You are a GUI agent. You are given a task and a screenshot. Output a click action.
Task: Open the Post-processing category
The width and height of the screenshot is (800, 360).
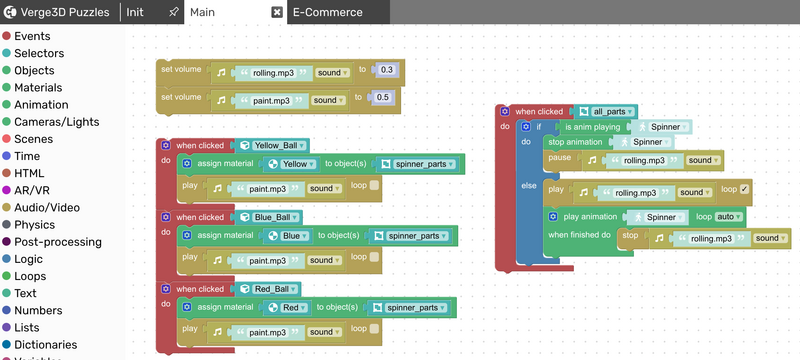(x=58, y=242)
